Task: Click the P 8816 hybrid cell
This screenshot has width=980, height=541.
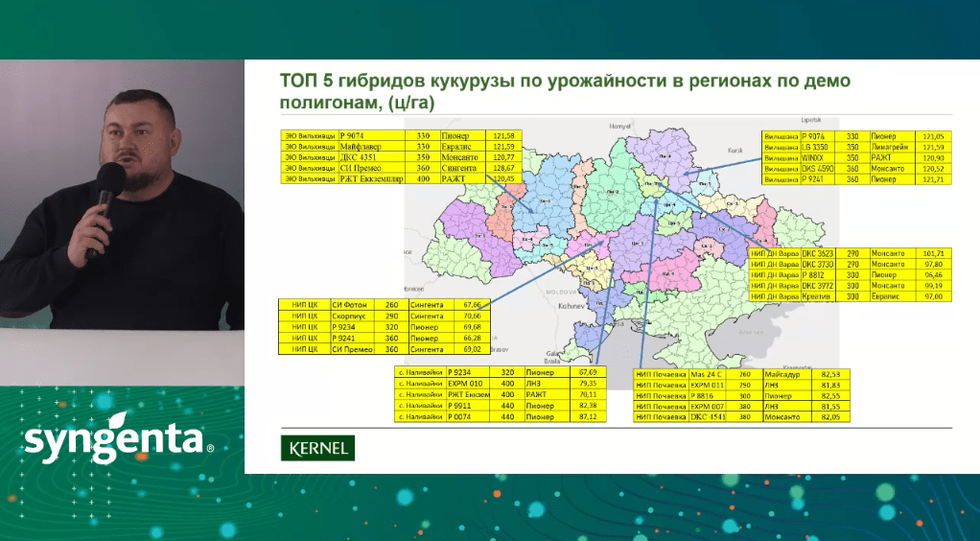Action: pyautogui.click(x=708, y=396)
